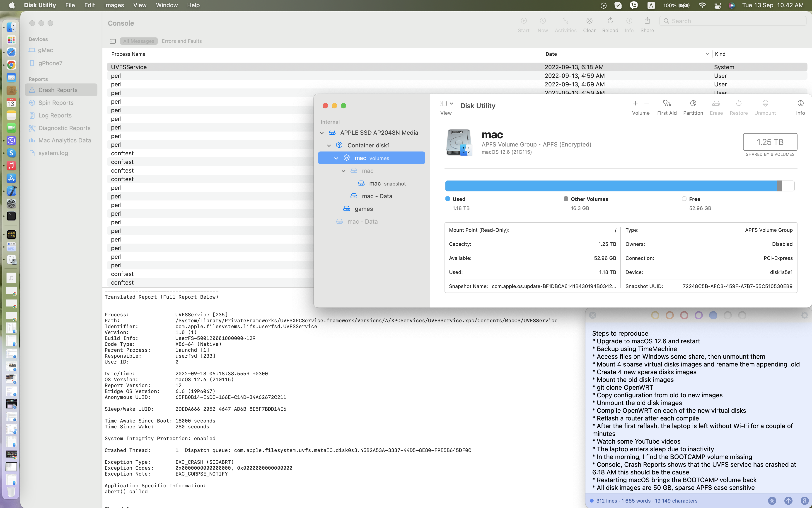Click the Start icon in Console toolbar

(x=523, y=21)
